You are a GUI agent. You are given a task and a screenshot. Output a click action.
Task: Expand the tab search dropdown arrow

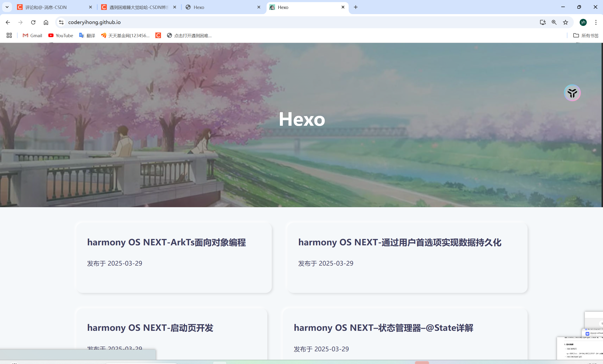(7, 7)
